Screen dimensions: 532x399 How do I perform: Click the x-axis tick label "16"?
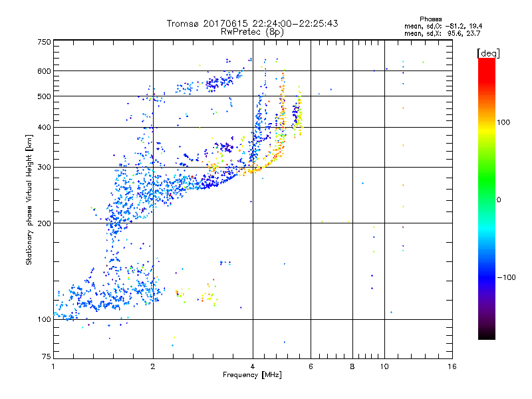452,366
